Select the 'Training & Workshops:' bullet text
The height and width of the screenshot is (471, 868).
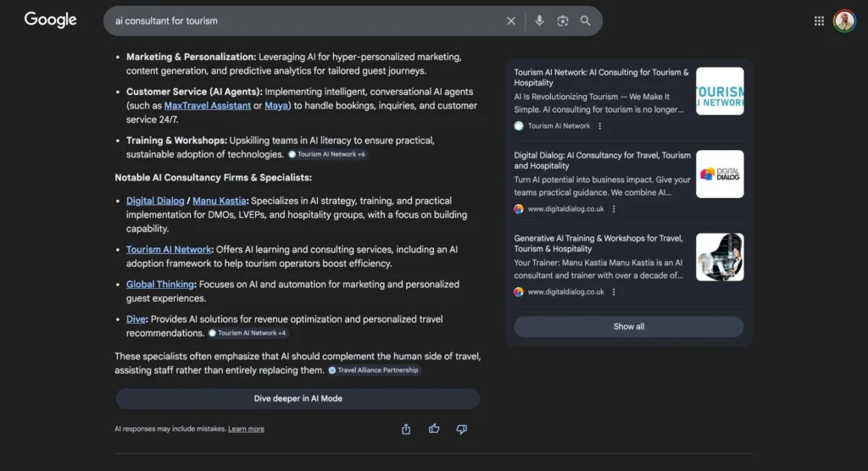(176, 141)
